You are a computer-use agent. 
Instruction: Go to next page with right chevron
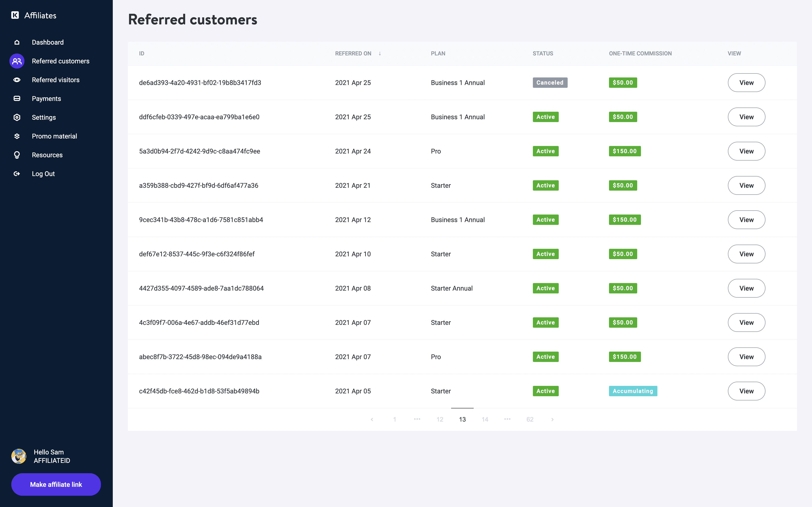click(x=552, y=419)
